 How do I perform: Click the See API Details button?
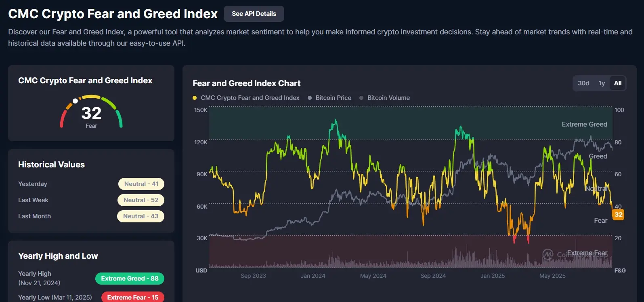tap(254, 14)
